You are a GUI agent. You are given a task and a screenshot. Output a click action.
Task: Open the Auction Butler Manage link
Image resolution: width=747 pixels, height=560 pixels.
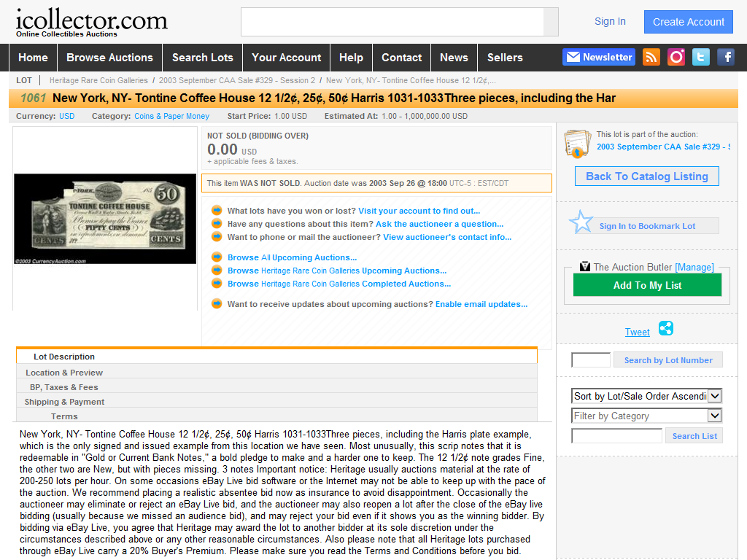tap(694, 267)
